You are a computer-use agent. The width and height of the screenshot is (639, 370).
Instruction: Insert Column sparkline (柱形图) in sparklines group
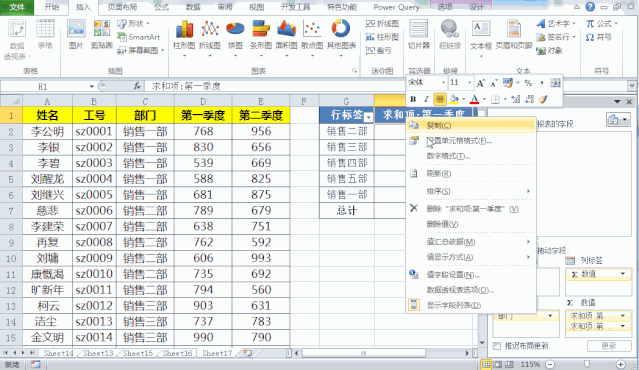[382, 37]
